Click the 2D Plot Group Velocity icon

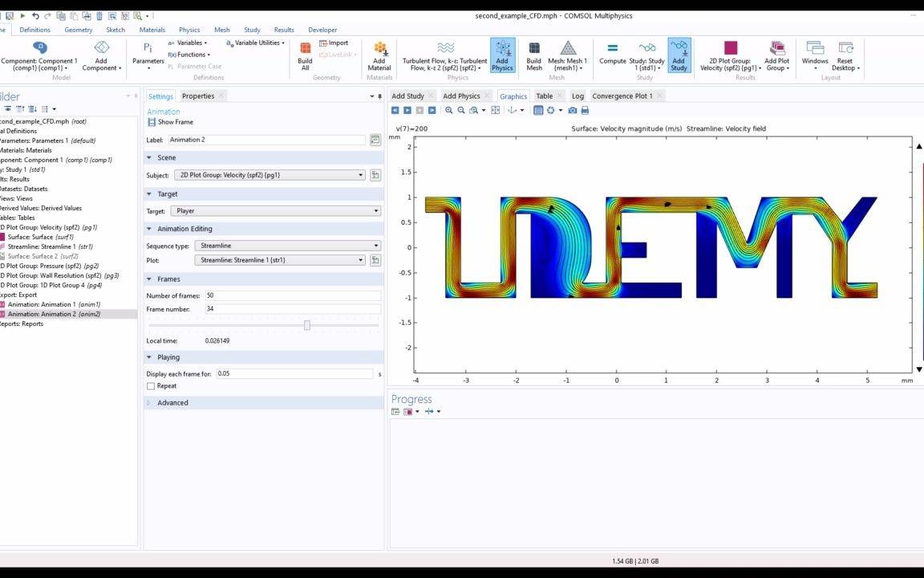point(731,48)
